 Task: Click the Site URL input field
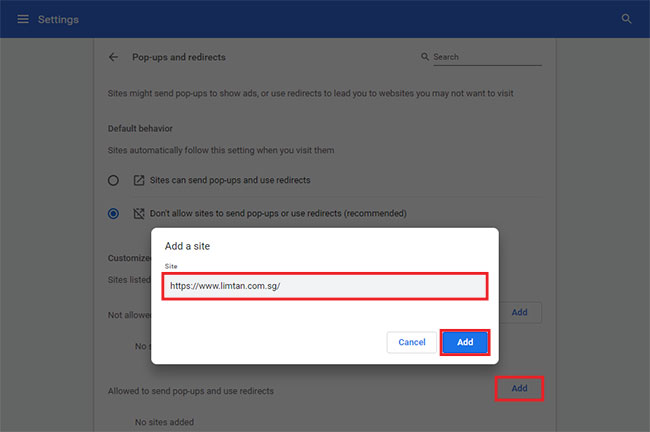click(325, 285)
